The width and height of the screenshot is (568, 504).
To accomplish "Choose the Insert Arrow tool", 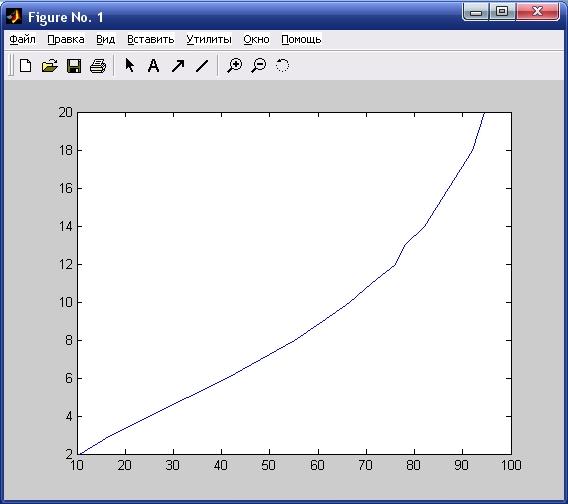I will coord(178,66).
